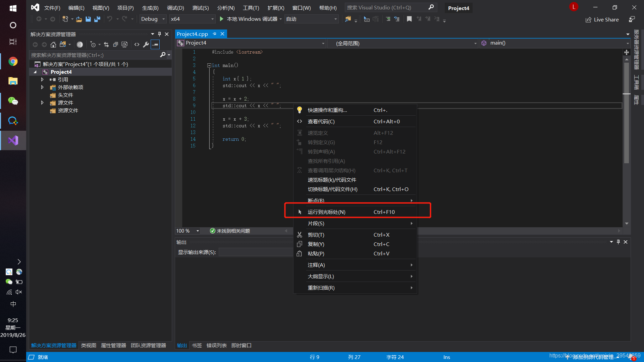644x362 pixels.
Task: Click the editor vertical scrollbar thumb
Action: click(x=626, y=112)
